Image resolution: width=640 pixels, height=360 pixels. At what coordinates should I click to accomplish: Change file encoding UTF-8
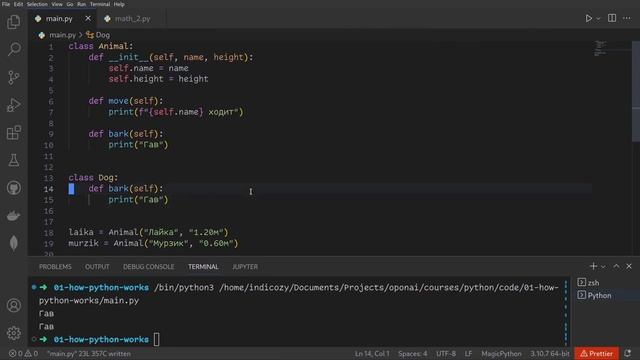[446, 353]
